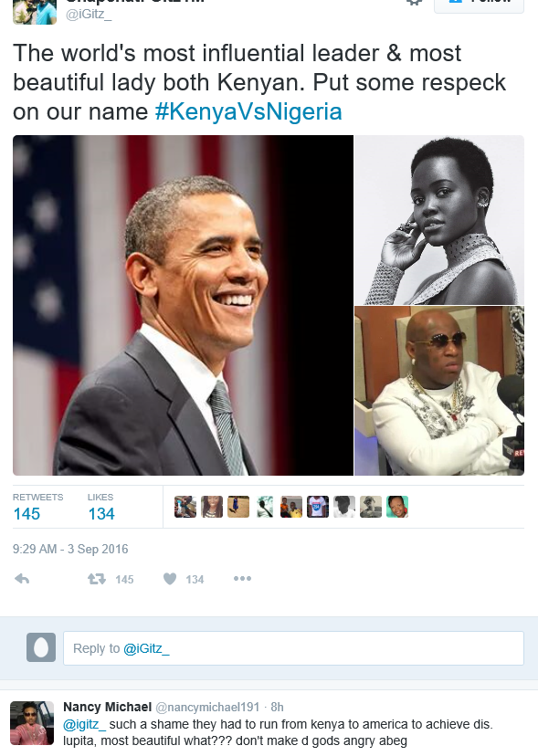Image resolution: width=538 pixels, height=756 pixels.
Task: Open the #KenyaVsNigeria hashtag link
Action: tap(248, 111)
